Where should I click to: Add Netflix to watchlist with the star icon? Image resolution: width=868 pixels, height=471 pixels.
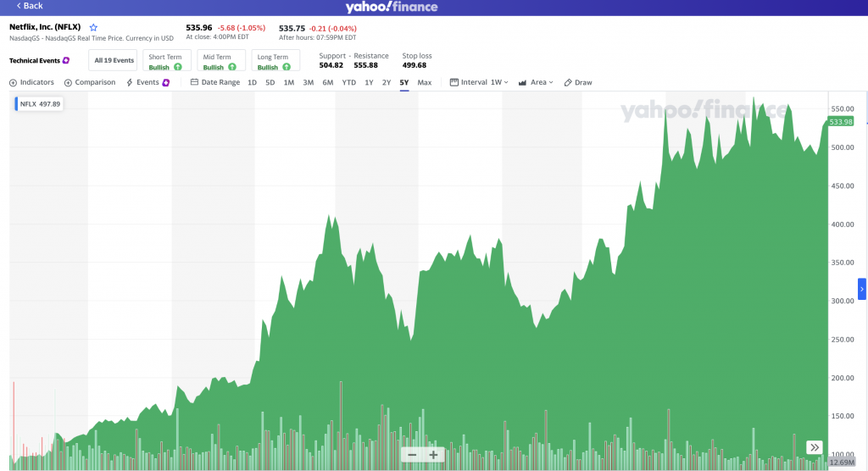93,28
